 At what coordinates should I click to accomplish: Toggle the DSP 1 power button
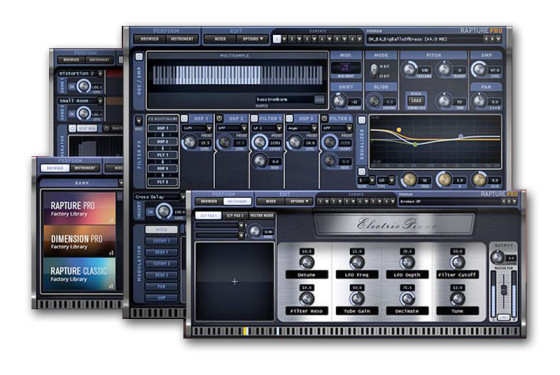point(184,118)
